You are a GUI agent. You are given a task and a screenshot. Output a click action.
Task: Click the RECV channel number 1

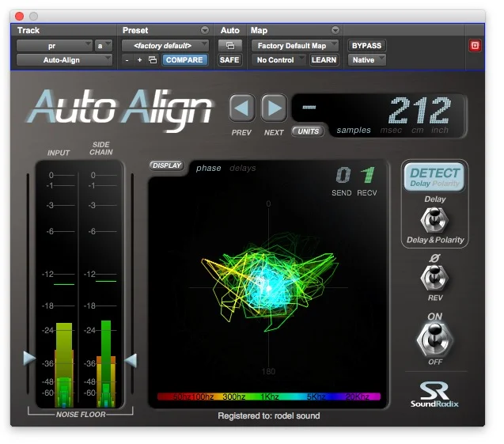click(368, 176)
